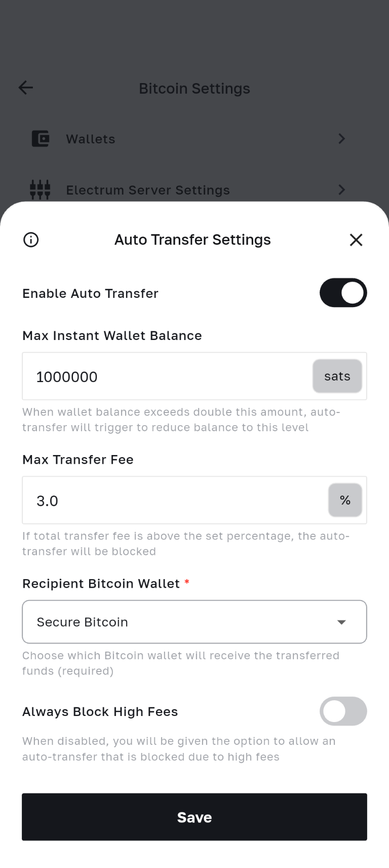Disable the Enable Auto Transfer switch

tap(343, 293)
